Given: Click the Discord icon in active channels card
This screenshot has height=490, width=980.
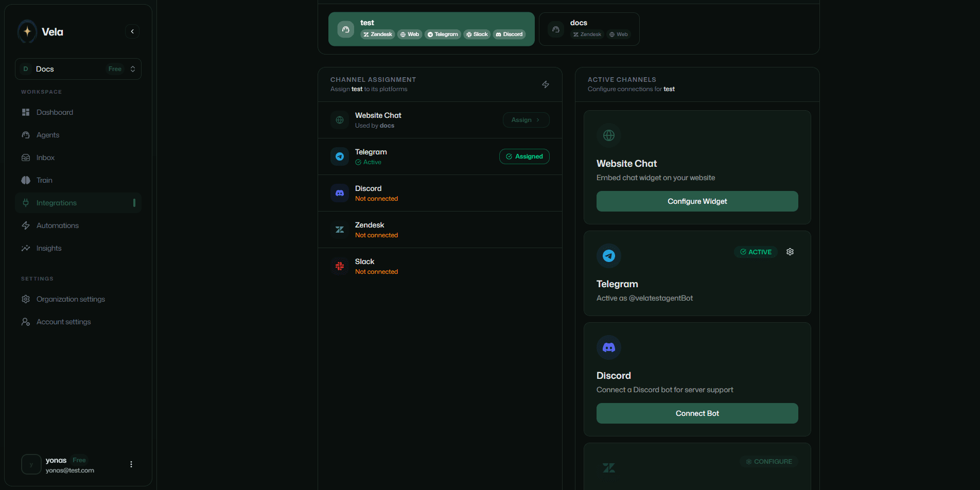Looking at the screenshot, I should (x=609, y=347).
